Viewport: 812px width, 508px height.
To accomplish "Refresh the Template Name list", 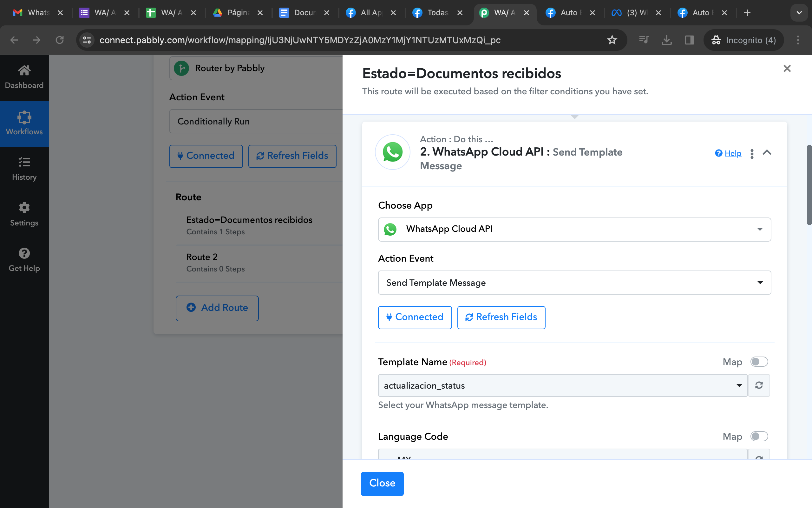I will [x=759, y=385].
